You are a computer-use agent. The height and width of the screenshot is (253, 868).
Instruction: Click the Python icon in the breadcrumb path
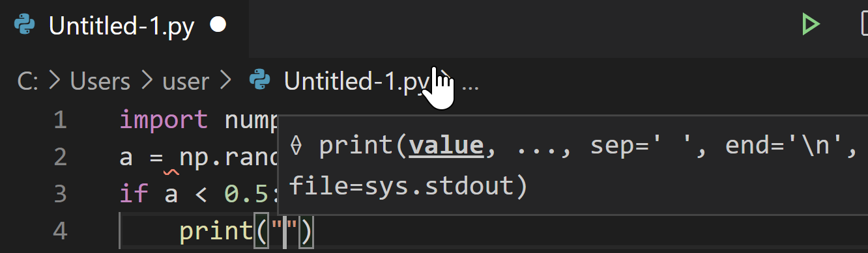coord(260,81)
